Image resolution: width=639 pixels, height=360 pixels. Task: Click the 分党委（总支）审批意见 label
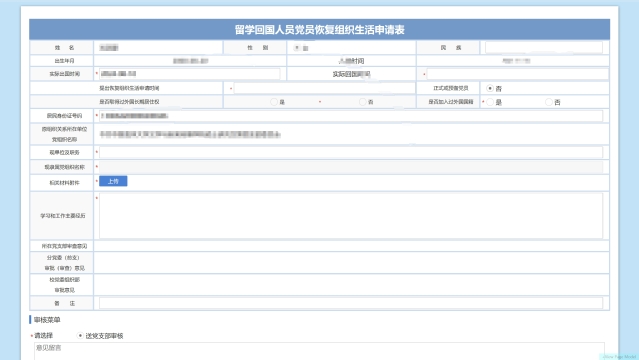click(x=64, y=263)
